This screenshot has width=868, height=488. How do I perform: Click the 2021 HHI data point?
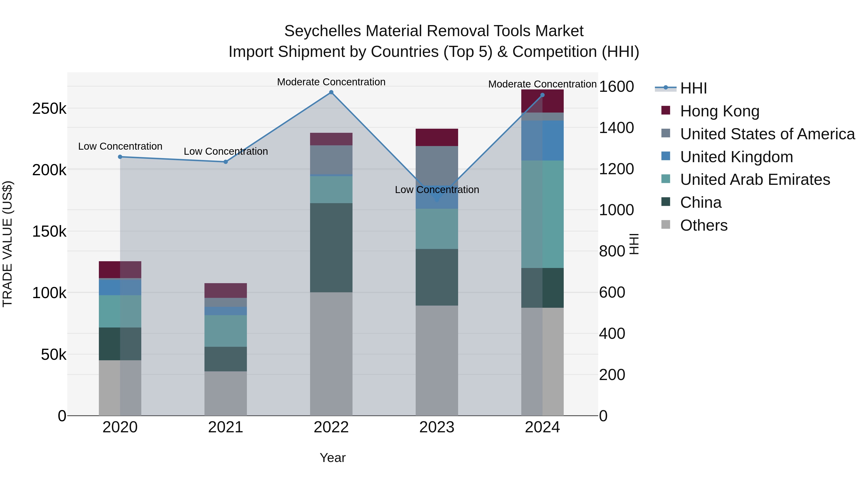point(226,162)
